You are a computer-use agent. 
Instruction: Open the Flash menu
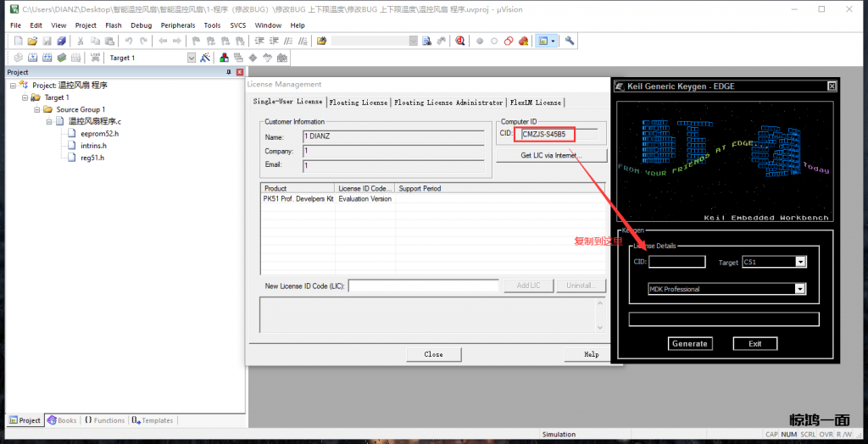pyautogui.click(x=113, y=25)
